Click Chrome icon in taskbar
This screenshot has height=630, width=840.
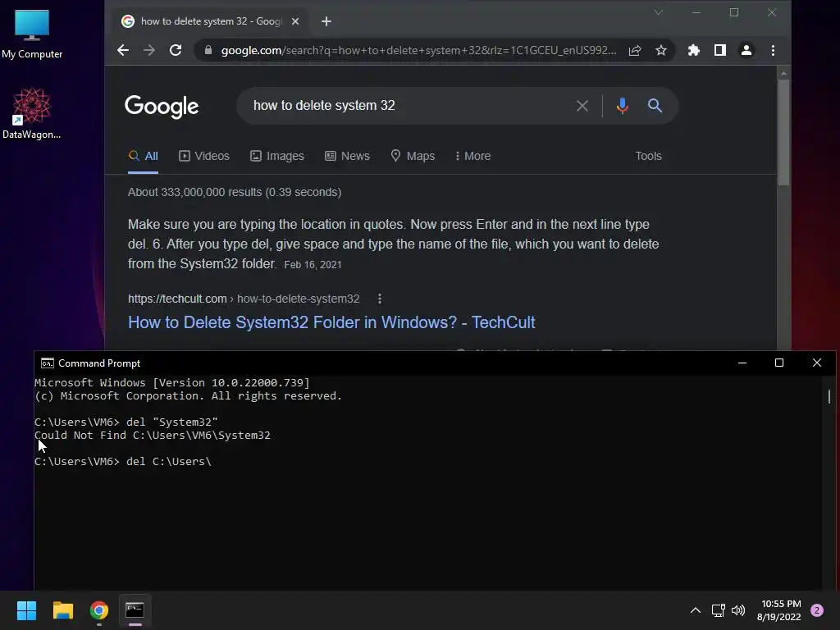(99, 610)
